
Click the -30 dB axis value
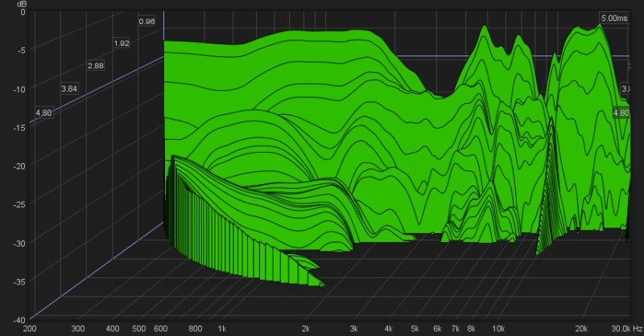point(19,244)
